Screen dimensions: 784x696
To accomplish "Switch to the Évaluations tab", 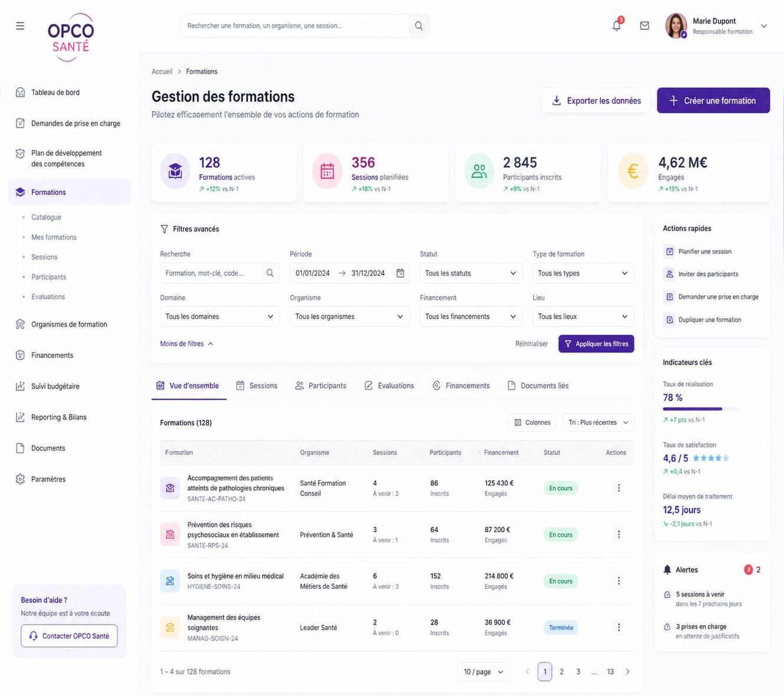I will point(389,386).
